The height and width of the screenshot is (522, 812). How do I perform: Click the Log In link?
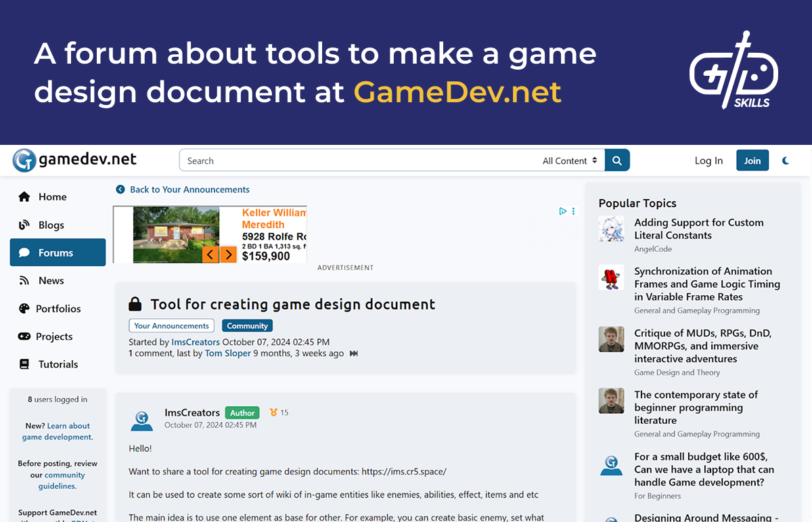point(708,160)
